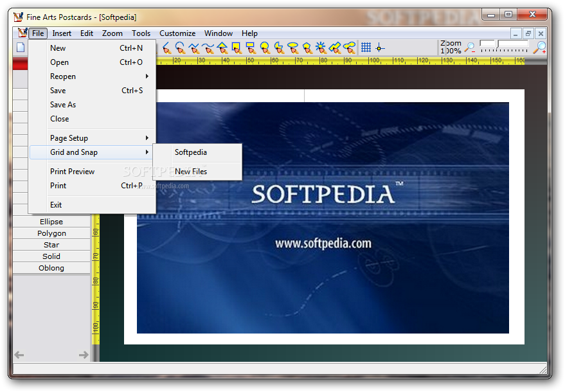Open the Help menu
The width and height of the screenshot is (565, 392).
[249, 33]
